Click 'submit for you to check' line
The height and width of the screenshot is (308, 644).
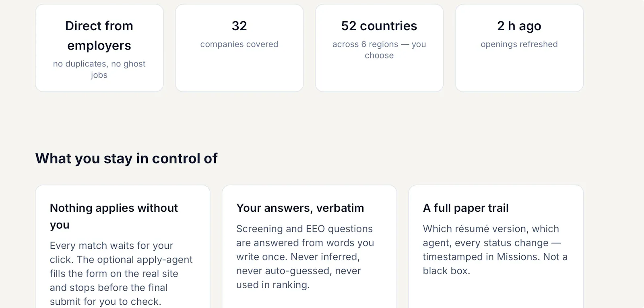pyautogui.click(x=105, y=302)
